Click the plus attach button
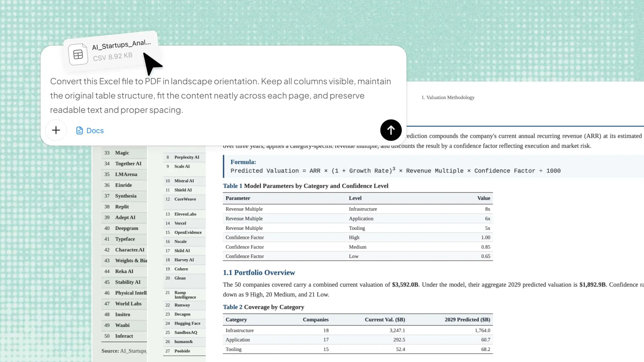Viewport: 644px width, 362px height. (56, 130)
